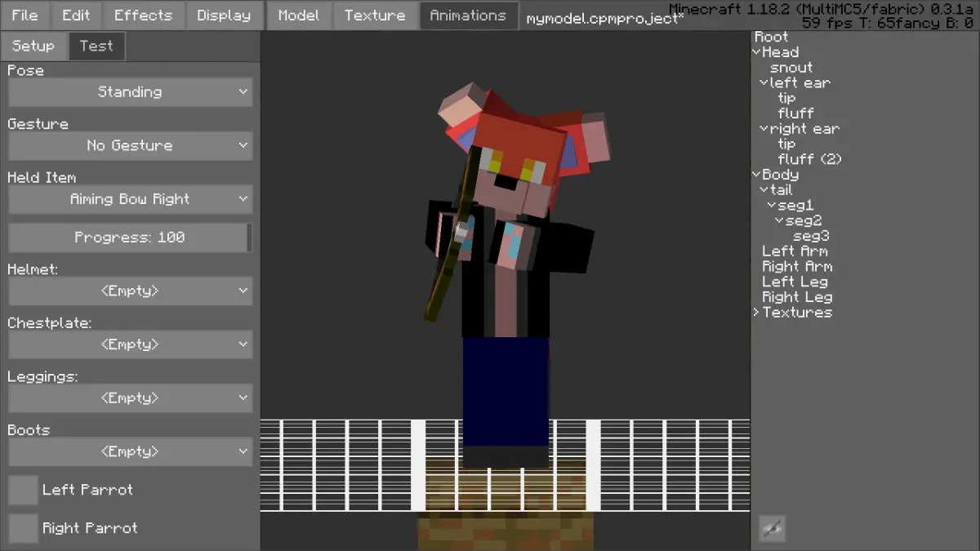
Task: Collapse the seg1 tree node
Action: pos(772,206)
